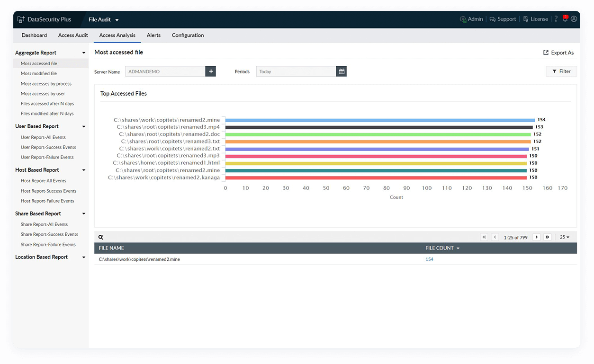The image size is (594, 364).
Task: Click the orange renamed3.txt bar
Action: [378, 142]
